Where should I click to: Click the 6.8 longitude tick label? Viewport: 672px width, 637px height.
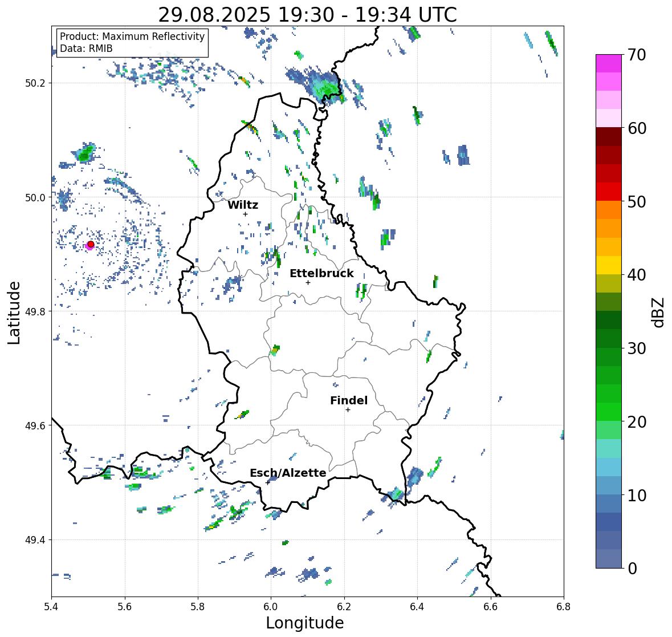564,607
